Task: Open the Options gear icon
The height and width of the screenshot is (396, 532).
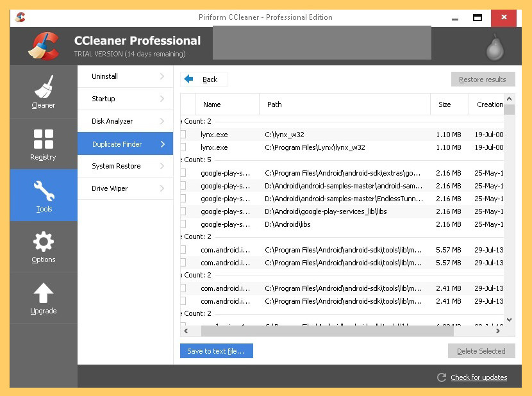Action: [x=44, y=242]
